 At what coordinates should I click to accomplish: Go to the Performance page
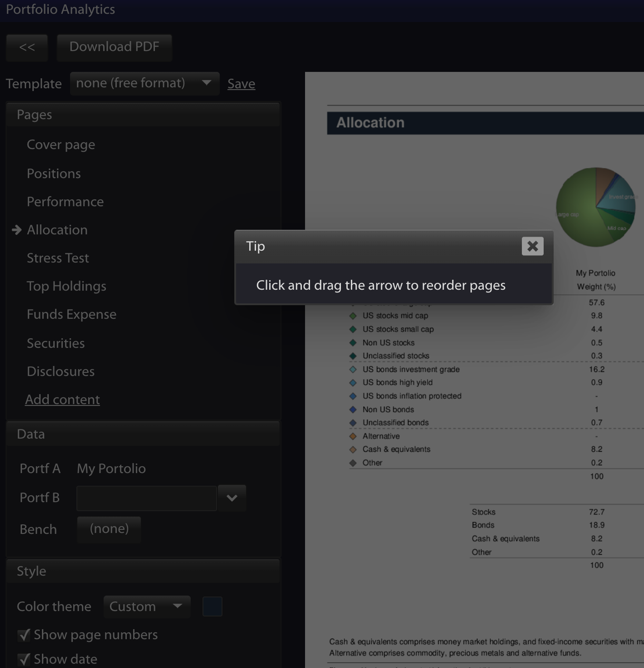(x=65, y=202)
